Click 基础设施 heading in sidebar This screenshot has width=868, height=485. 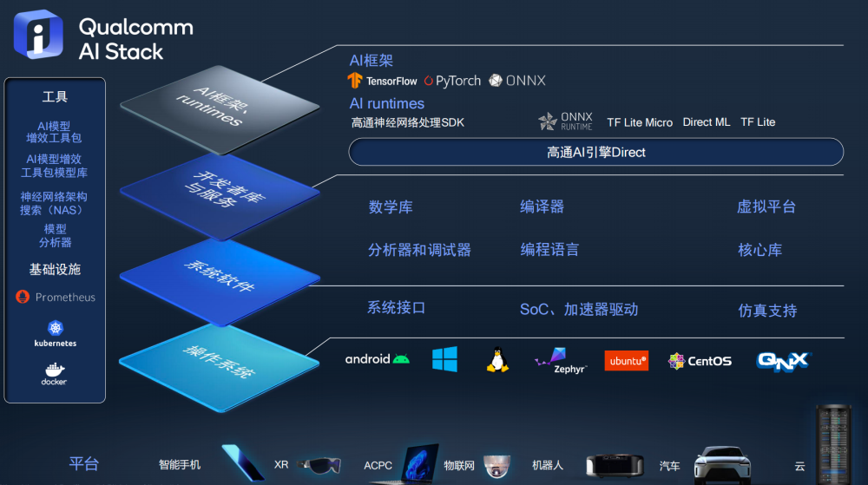click(x=55, y=269)
